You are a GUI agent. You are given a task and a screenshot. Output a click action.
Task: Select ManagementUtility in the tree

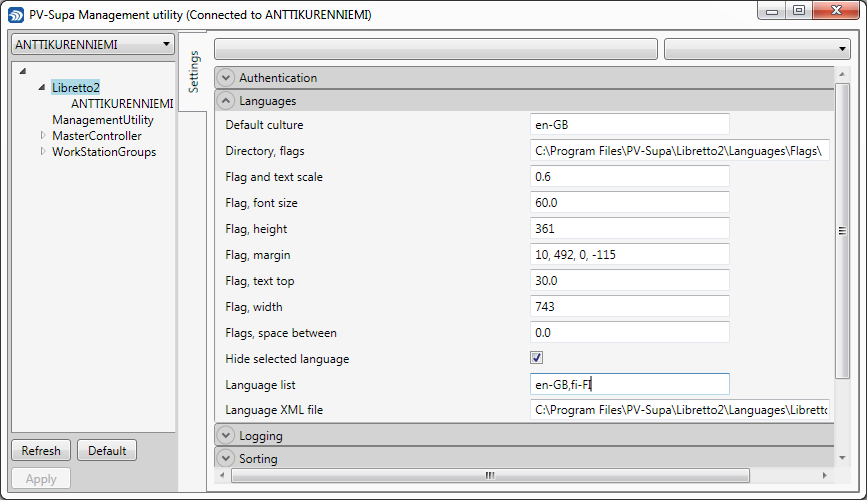point(102,120)
